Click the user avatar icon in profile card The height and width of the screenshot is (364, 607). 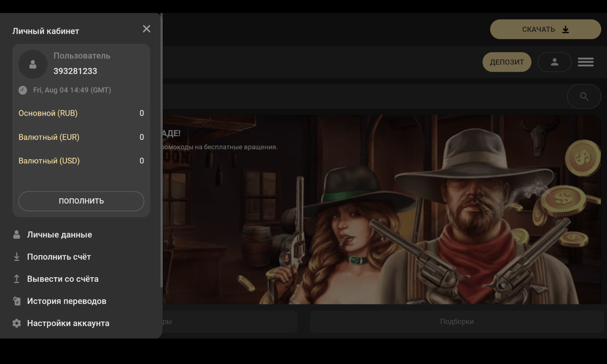click(x=33, y=64)
